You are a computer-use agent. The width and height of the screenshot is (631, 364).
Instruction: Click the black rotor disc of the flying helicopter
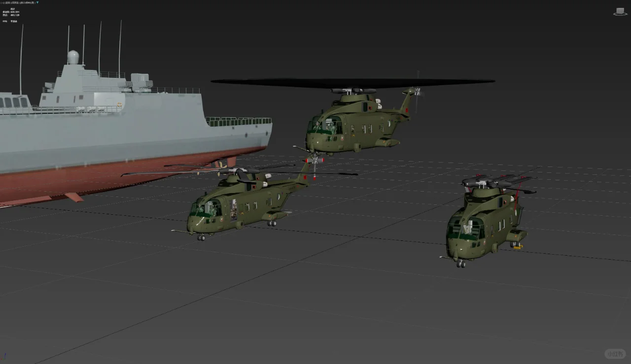(x=352, y=81)
